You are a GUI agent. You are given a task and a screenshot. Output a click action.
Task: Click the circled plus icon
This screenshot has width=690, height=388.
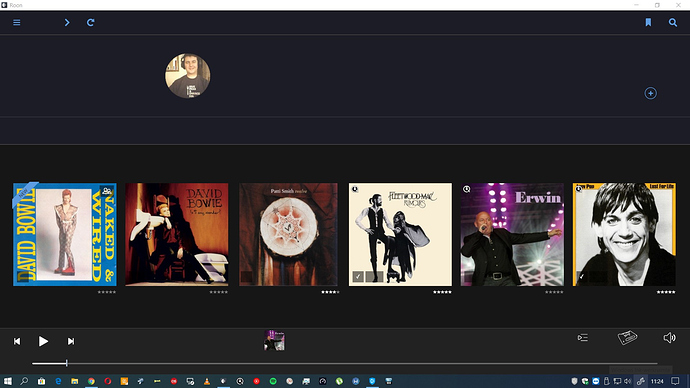[650, 93]
